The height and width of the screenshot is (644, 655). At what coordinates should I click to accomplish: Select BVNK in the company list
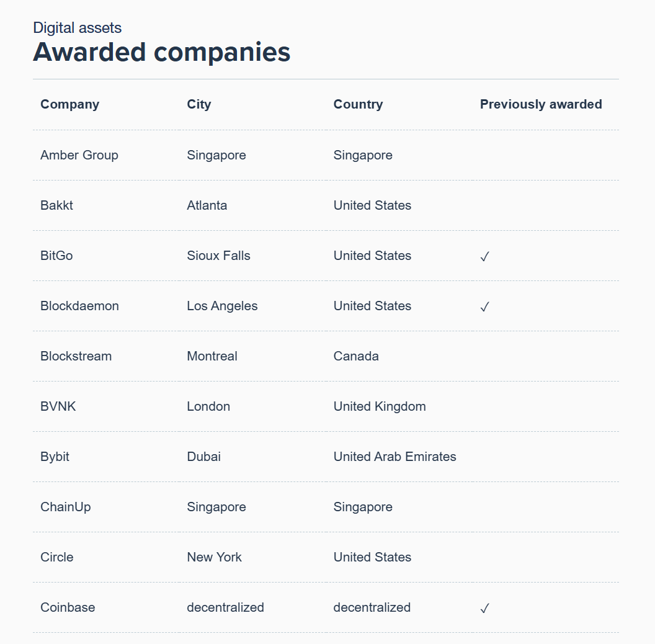[x=58, y=406]
